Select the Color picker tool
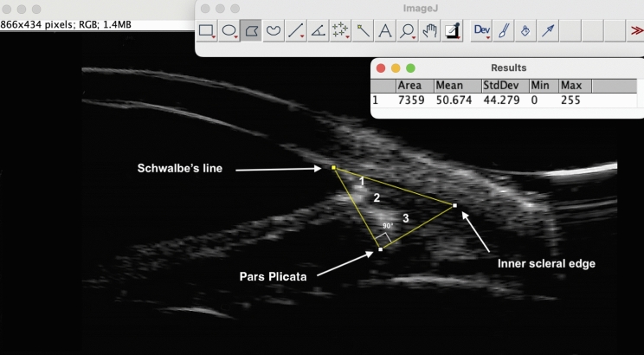The height and width of the screenshot is (355, 644). (x=452, y=31)
